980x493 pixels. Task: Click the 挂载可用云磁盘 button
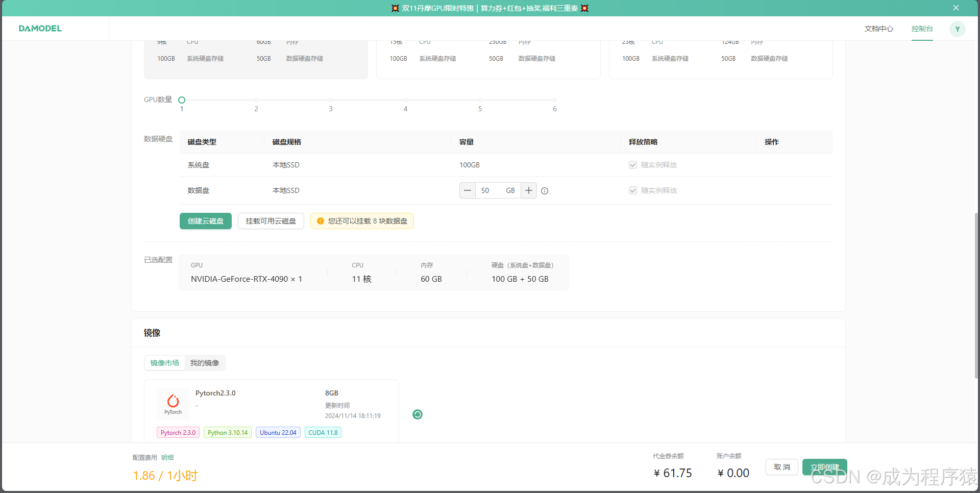(271, 221)
